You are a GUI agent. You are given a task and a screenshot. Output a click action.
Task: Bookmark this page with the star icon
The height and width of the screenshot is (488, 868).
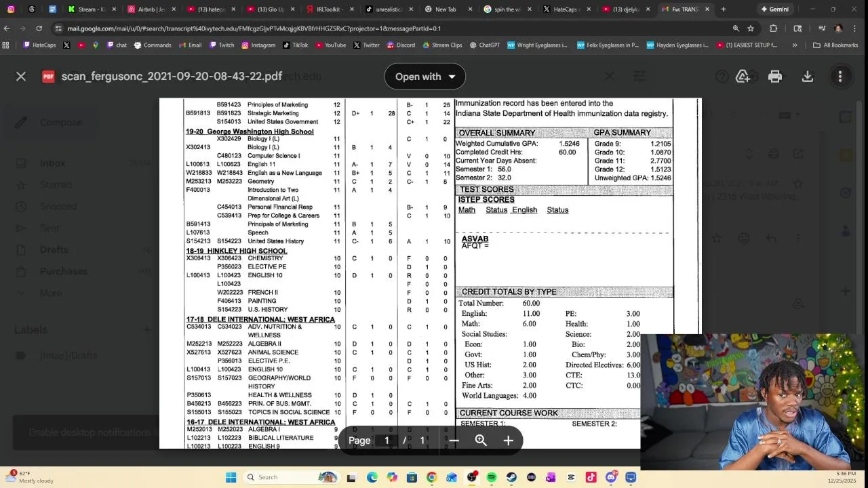751,28
